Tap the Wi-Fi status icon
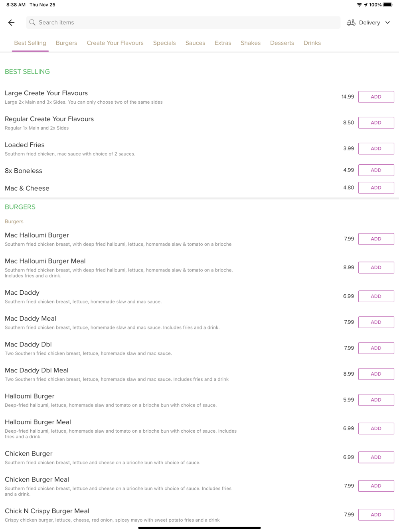This screenshot has width=399, height=532. click(x=359, y=5)
